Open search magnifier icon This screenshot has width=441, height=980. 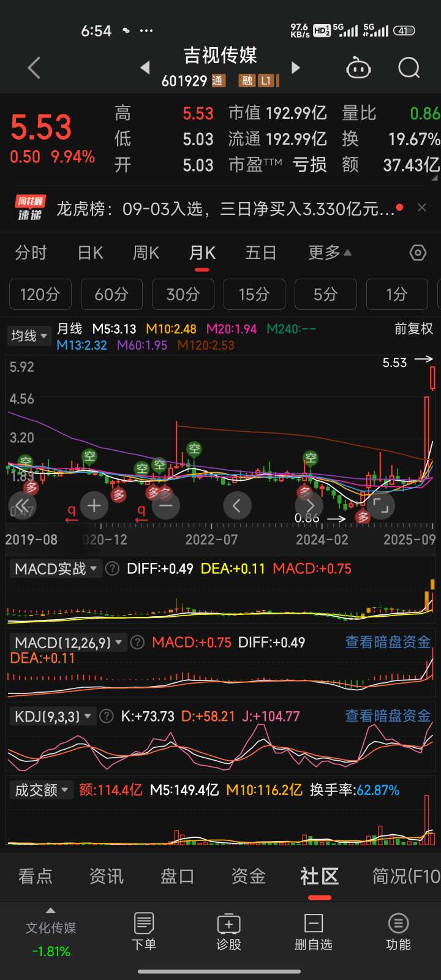click(409, 67)
